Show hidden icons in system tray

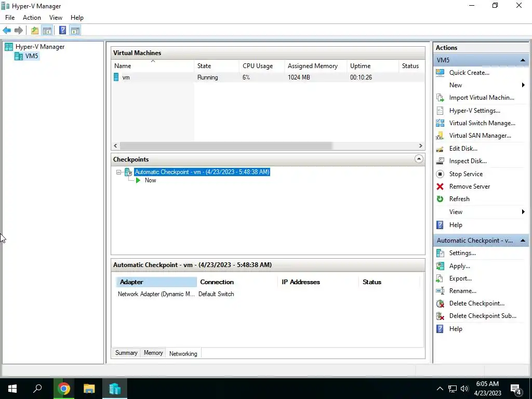(x=440, y=389)
